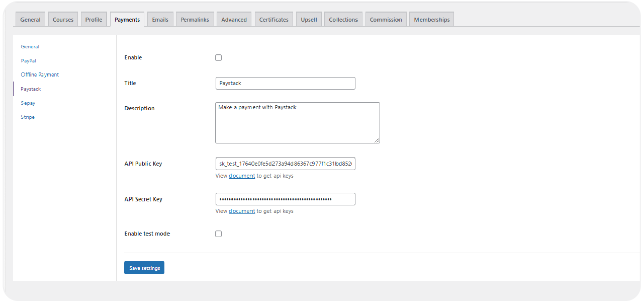644x302 pixels.
Task: Switch to the Collections tab
Action: click(343, 19)
